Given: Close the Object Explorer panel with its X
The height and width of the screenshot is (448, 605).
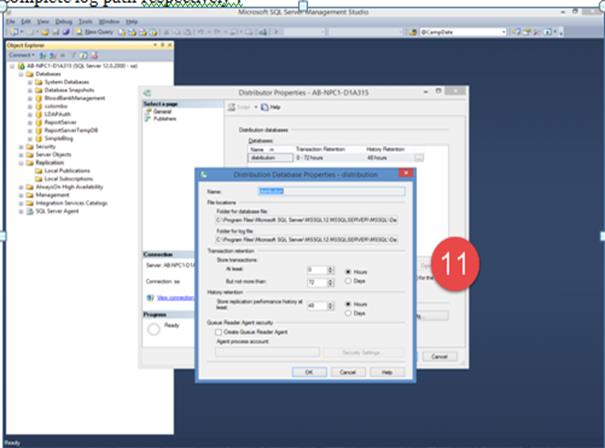Looking at the screenshot, I should [169, 45].
